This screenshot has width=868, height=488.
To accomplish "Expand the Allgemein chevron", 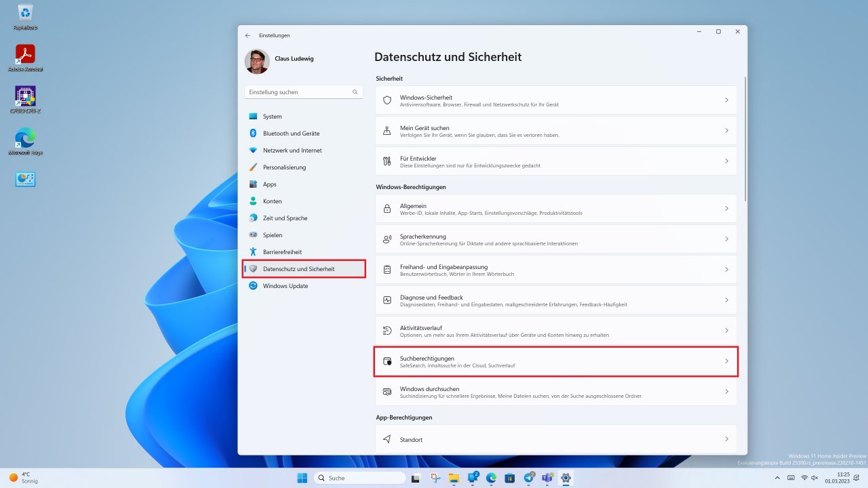I will point(726,209).
